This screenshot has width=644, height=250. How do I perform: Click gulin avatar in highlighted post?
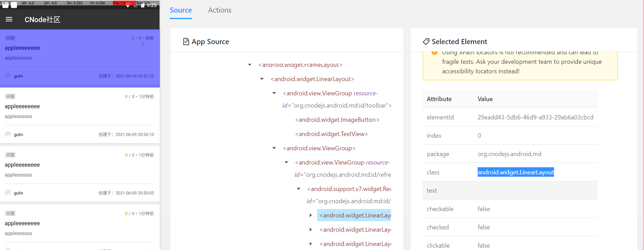[x=8, y=76]
